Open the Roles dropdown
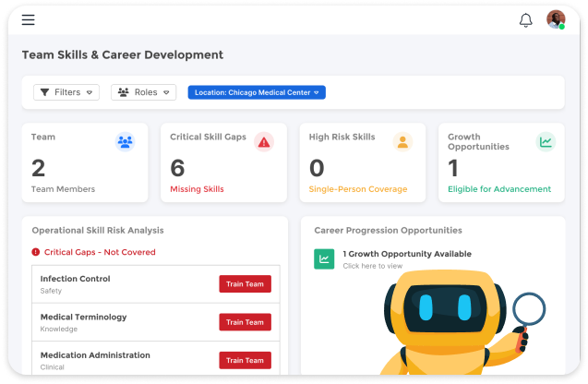This screenshot has height=384, width=588. 144,92
